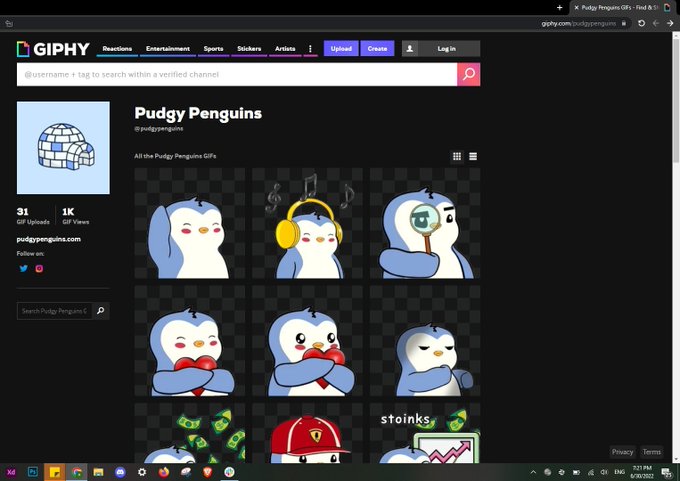This screenshot has width=680, height=481.
Task: Focus the Search Pudgy Penguins channel field
Action: 55,311
